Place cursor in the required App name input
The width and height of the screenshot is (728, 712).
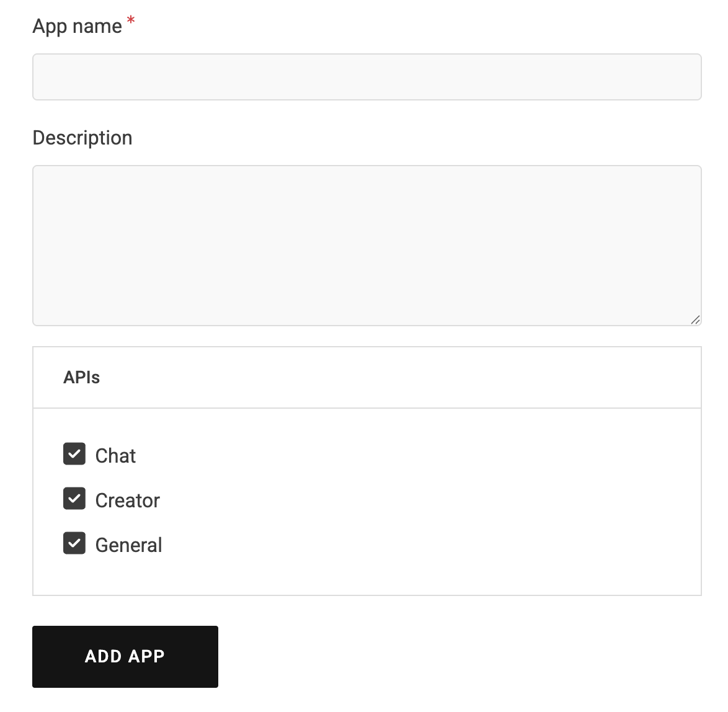pyautogui.click(x=366, y=77)
